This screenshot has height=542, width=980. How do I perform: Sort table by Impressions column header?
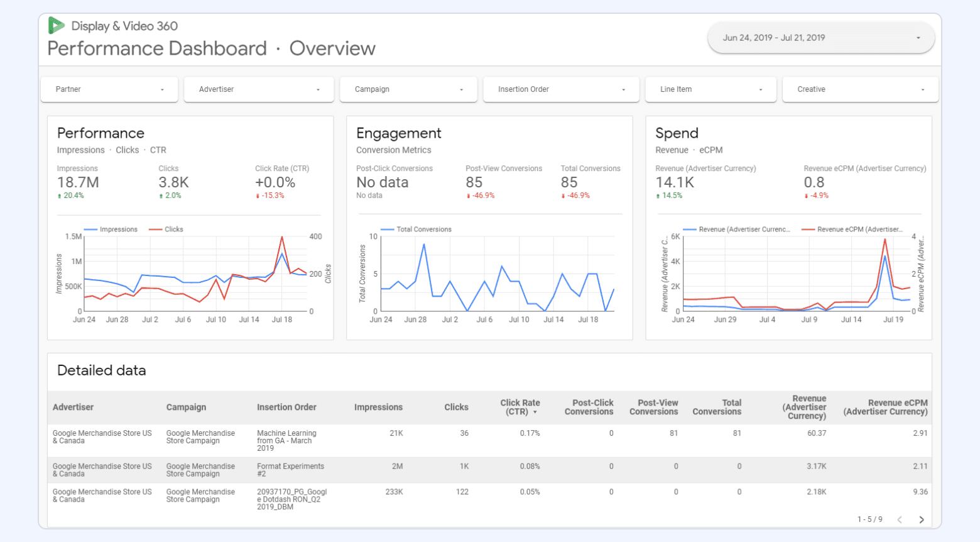point(378,407)
